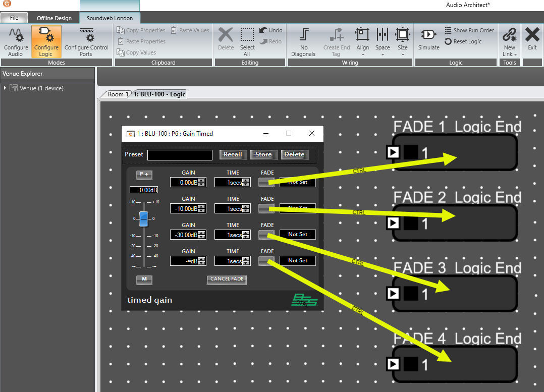Screen dimensions: 544x392
Task: Store the current preset
Action: pyautogui.click(x=263, y=155)
